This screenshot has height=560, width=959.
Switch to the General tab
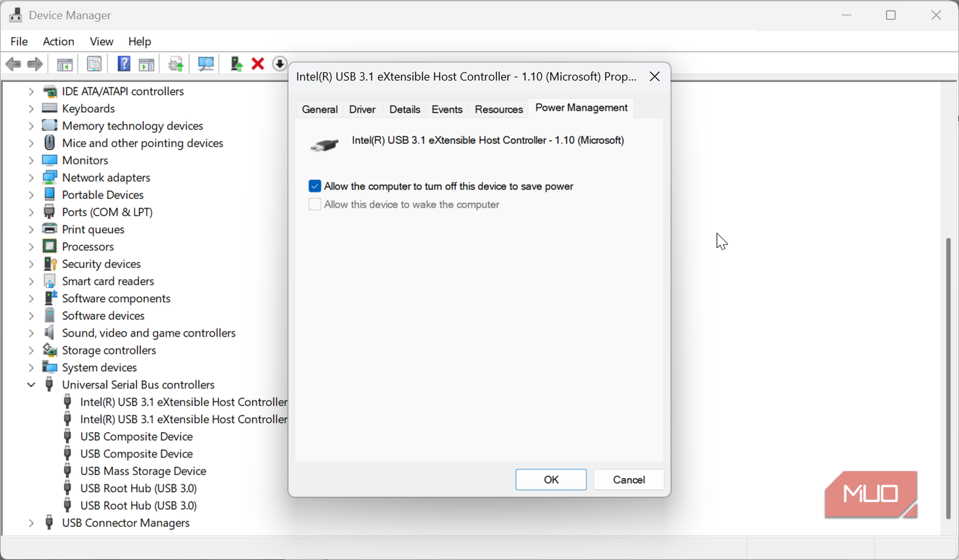[320, 110]
